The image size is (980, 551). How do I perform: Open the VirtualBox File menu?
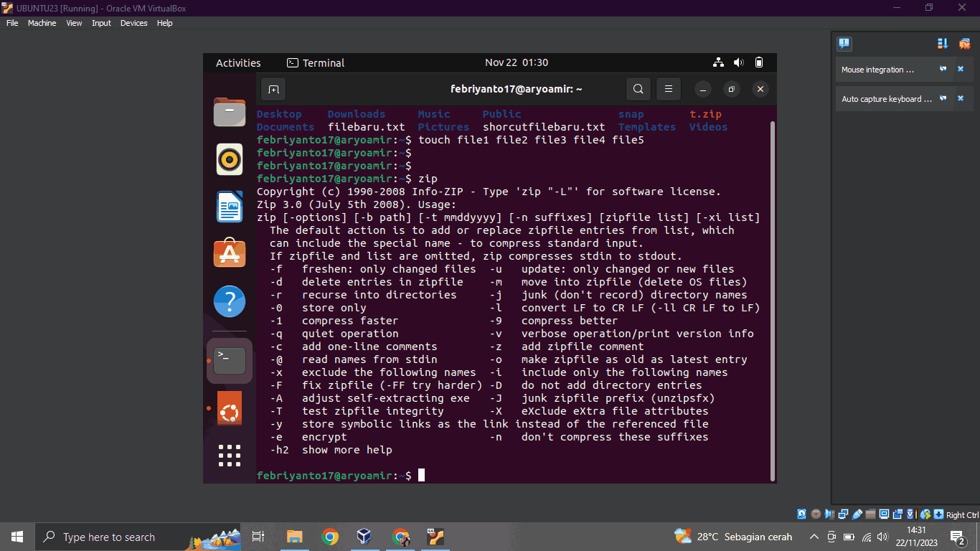pyautogui.click(x=12, y=23)
